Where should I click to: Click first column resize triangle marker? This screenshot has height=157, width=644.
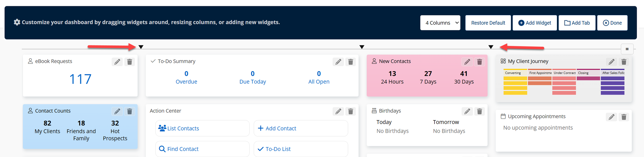coord(141,47)
